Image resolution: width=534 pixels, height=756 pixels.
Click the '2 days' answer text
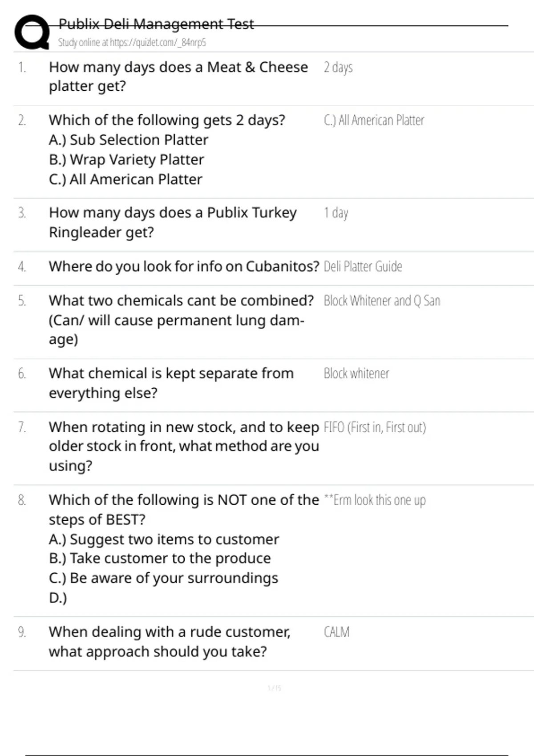click(338, 68)
